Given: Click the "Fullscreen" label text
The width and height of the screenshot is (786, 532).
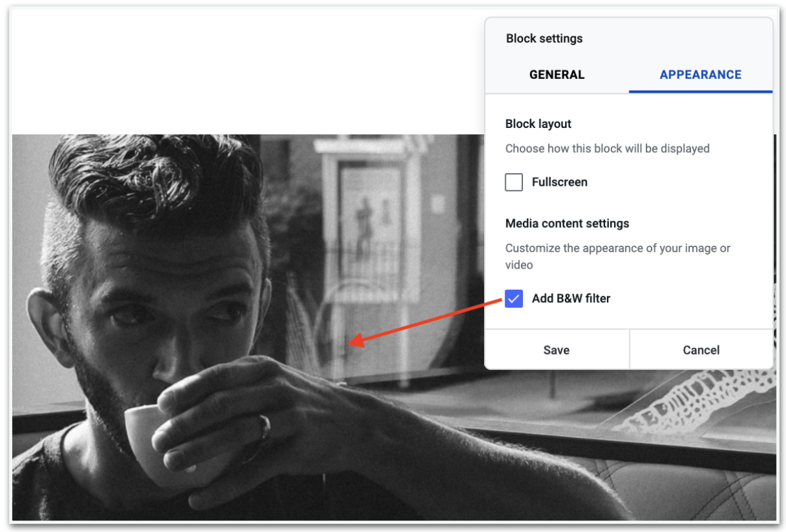Looking at the screenshot, I should [x=560, y=182].
